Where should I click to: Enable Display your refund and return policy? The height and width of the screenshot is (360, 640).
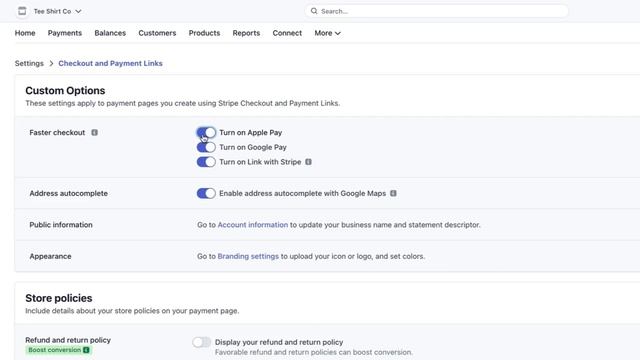click(x=202, y=342)
